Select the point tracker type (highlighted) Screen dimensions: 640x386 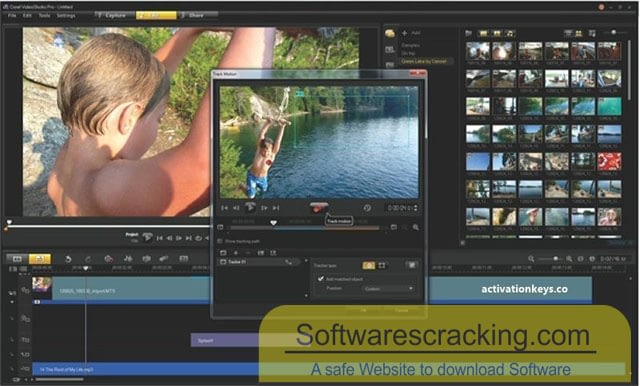coord(369,266)
